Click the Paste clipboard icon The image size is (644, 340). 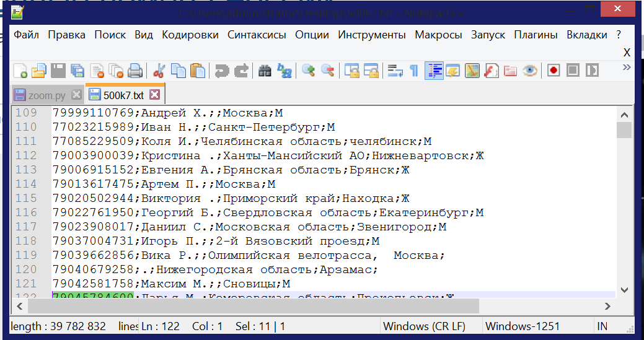[198, 71]
